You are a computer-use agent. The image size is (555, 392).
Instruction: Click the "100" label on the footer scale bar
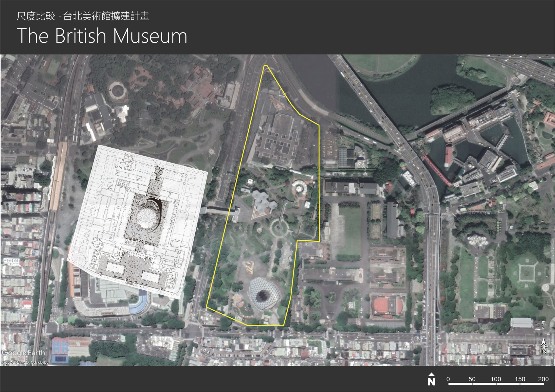496,379
